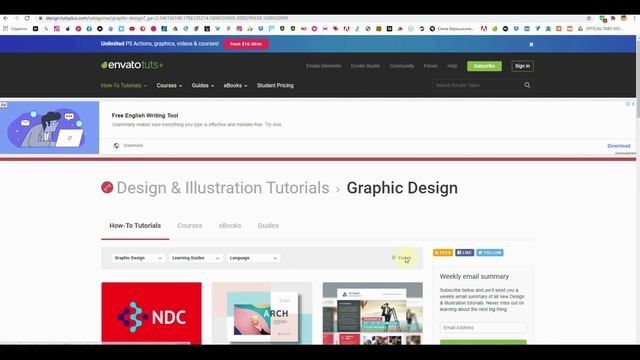Click the Envato Tuts+ logo
Screen dimensions: 640x360
(132, 65)
